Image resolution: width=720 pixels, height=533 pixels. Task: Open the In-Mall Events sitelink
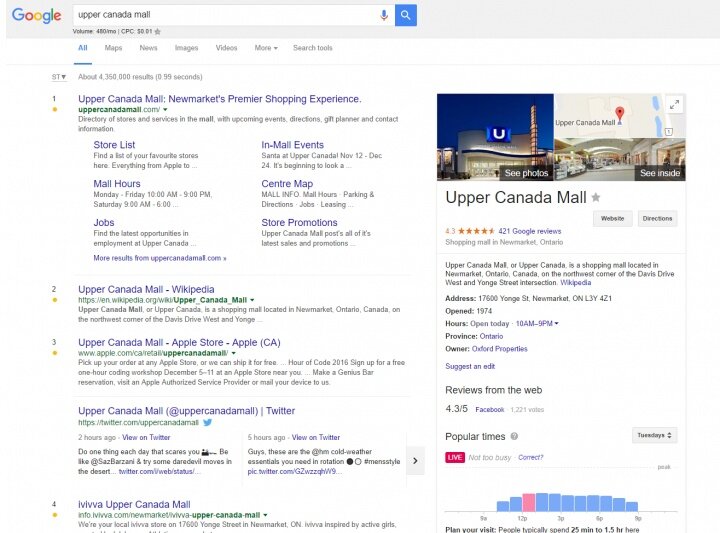pyautogui.click(x=292, y=145)
